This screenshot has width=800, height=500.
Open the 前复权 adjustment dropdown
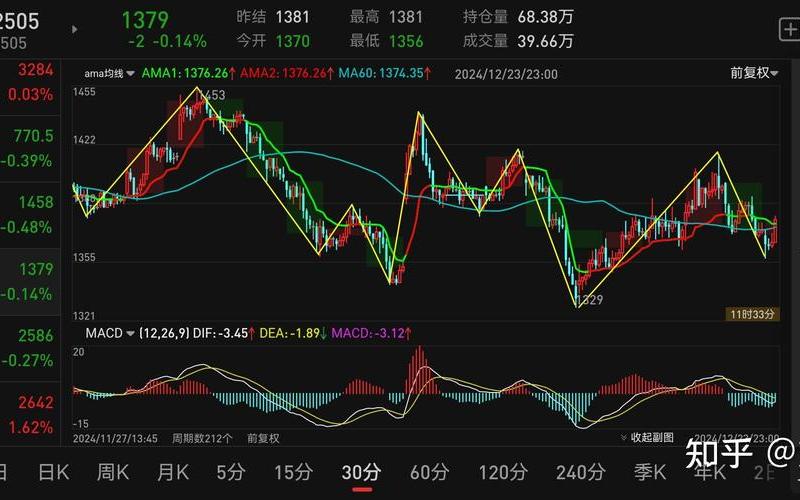pos(754,73)
